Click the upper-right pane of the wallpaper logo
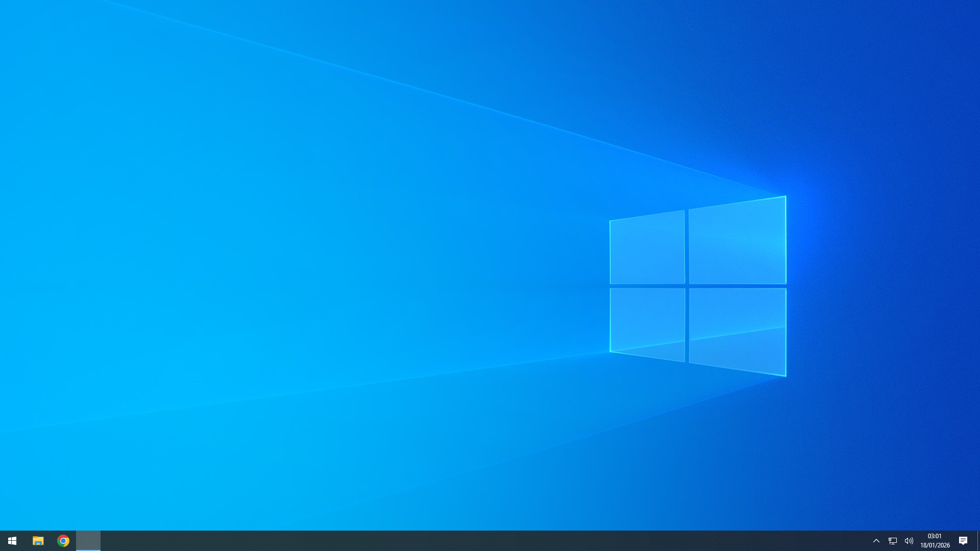The height and width of the screenshot is (551, 980). [737, 242]
